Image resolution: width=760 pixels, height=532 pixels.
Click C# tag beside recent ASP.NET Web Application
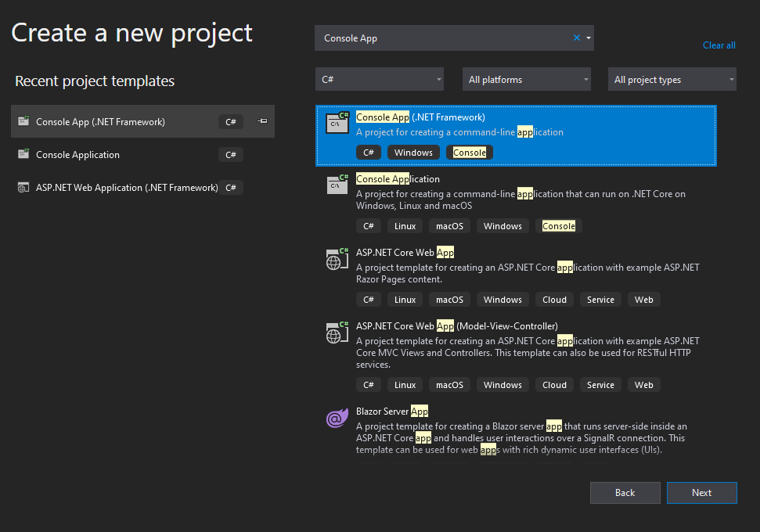tap(231, 188)
